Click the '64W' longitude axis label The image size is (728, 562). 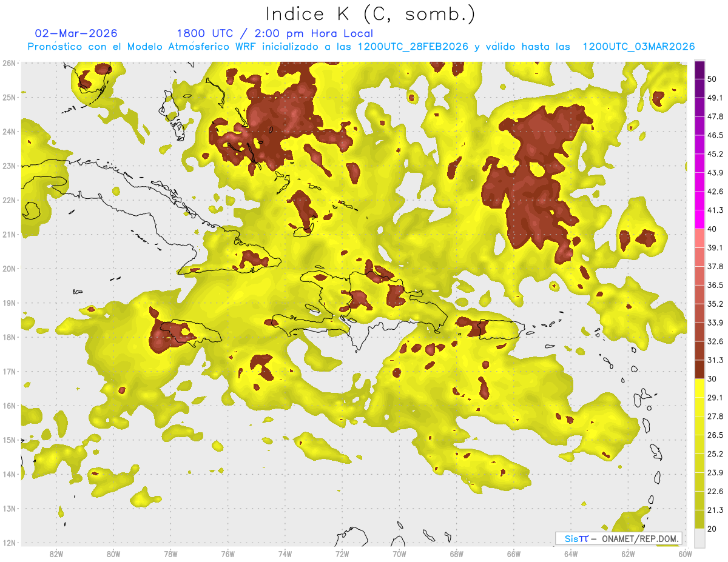click(x=571, y=554)
